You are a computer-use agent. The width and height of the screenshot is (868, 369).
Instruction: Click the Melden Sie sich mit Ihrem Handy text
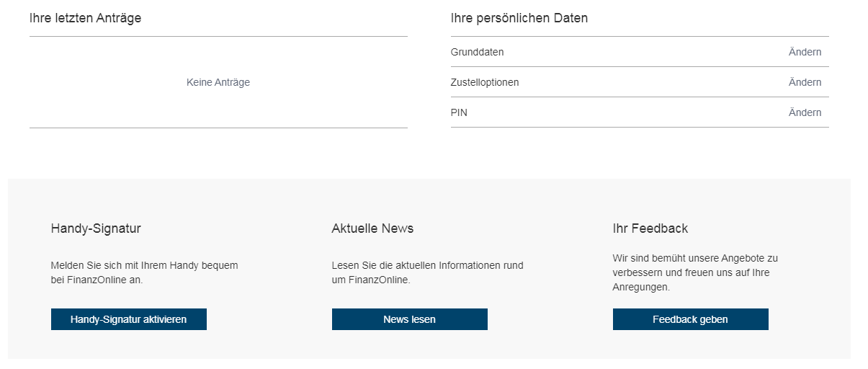144,272
